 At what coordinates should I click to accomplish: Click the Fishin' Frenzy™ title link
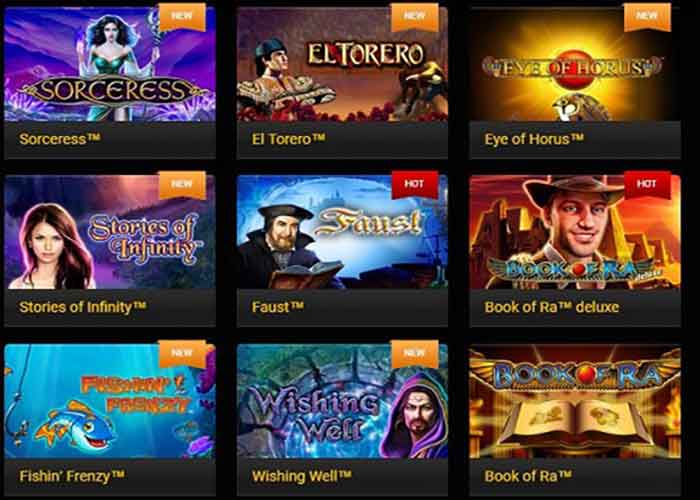pyautogui.click(x=72, y=476)
